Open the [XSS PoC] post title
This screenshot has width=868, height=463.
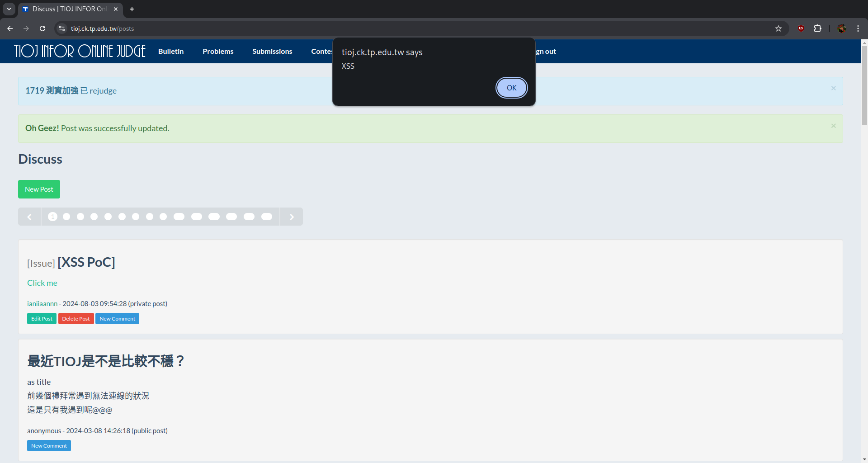(86, 262)
